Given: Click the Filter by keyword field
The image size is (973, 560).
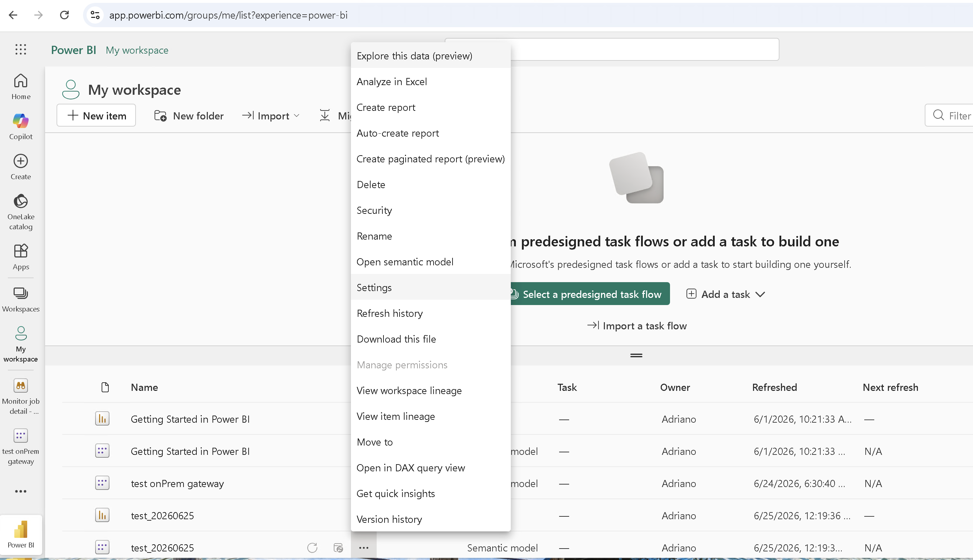Looking at the screenshot, I should tap(949, 116).
